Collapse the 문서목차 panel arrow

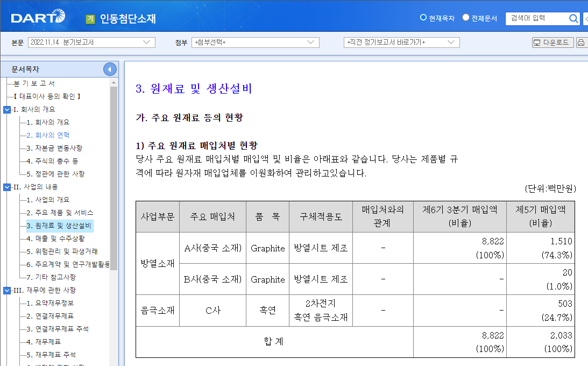(110, 69)
